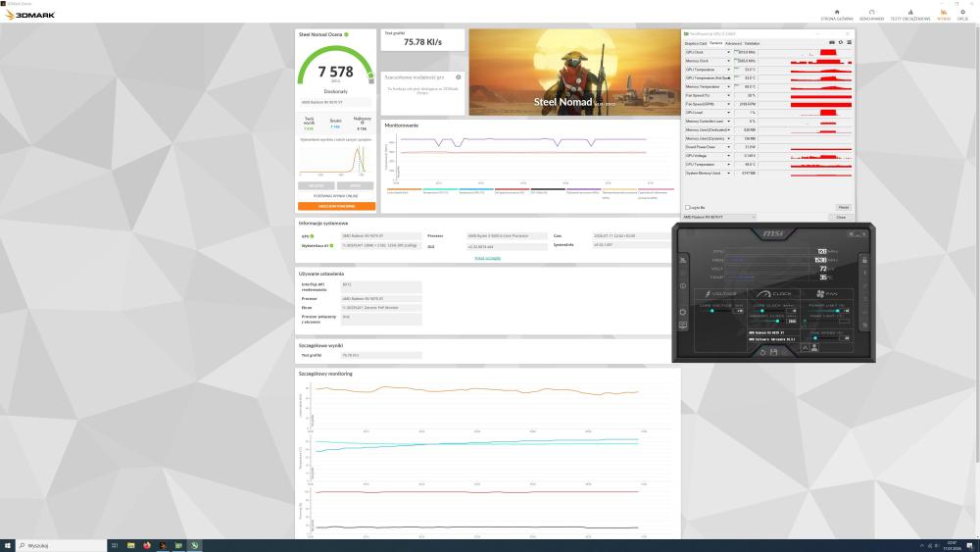Open the GPU-Z hamburger menu icon
Viewport: 980px width, 552px height.
tap(849, 42)
